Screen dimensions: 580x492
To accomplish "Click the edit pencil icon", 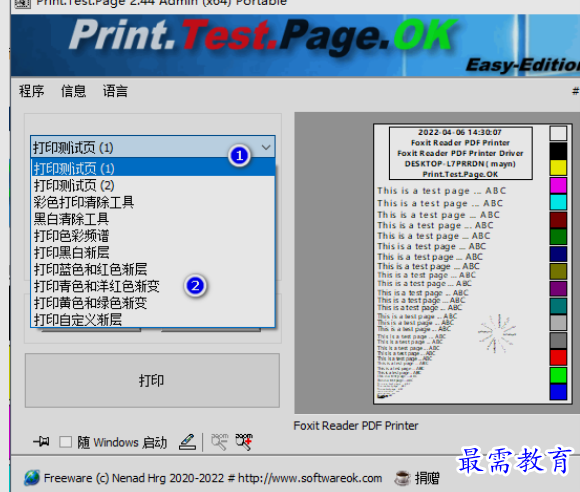I will [187, 442].
